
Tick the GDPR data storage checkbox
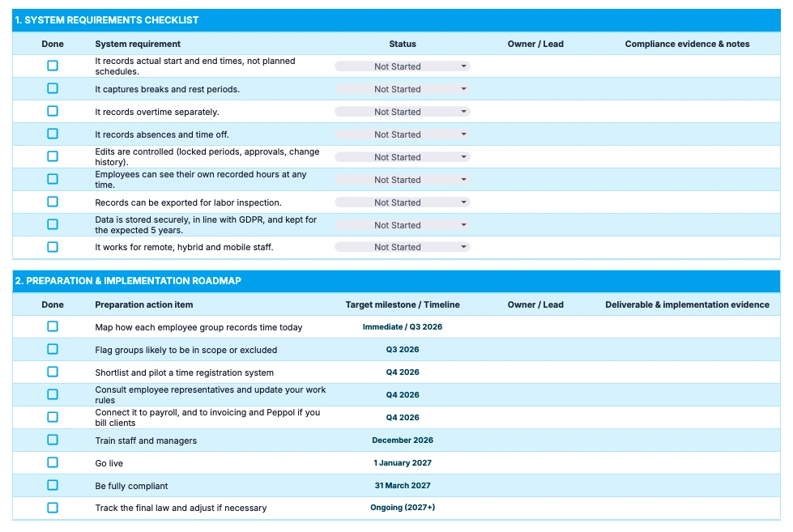point(53,224)
